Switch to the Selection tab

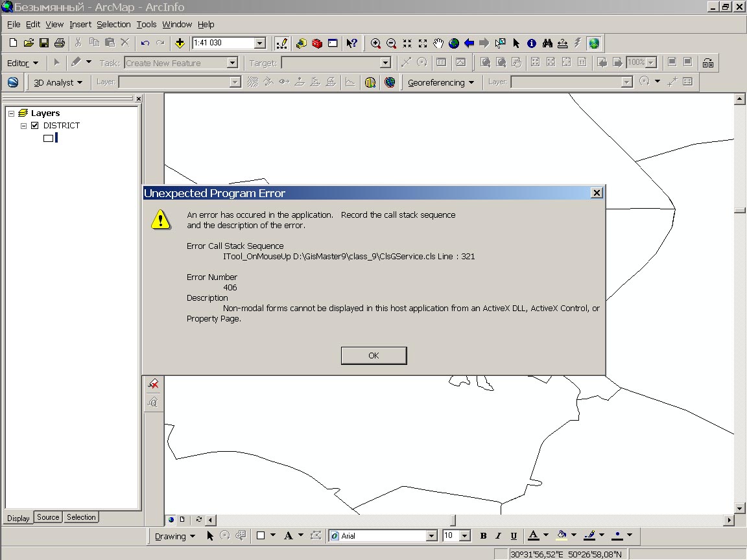[81, 517]
